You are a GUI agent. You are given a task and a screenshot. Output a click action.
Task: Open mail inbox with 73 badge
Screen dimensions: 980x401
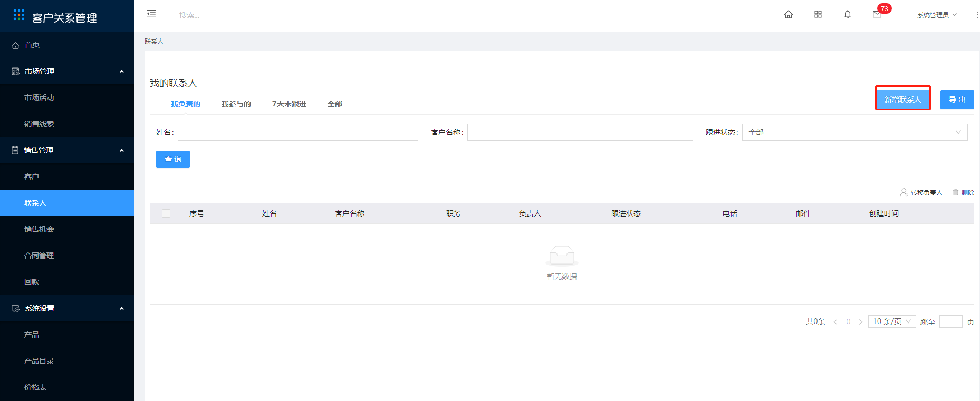point(877,14)
